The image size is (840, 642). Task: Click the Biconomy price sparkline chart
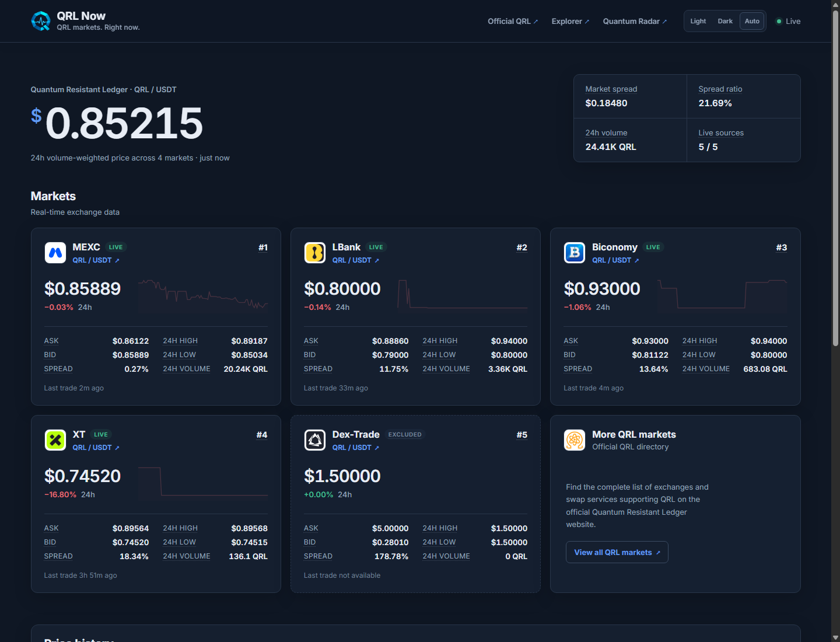pos(722,296)
